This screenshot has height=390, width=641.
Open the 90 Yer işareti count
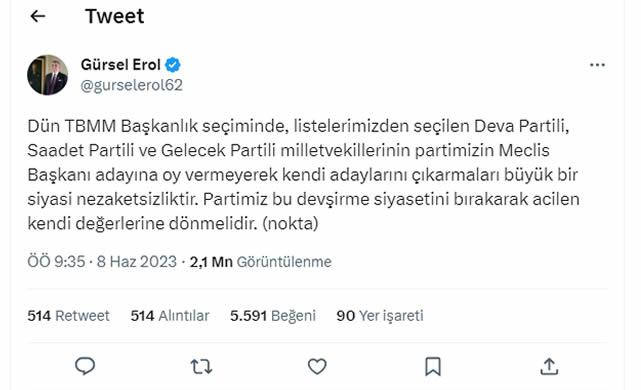(380, 316)
